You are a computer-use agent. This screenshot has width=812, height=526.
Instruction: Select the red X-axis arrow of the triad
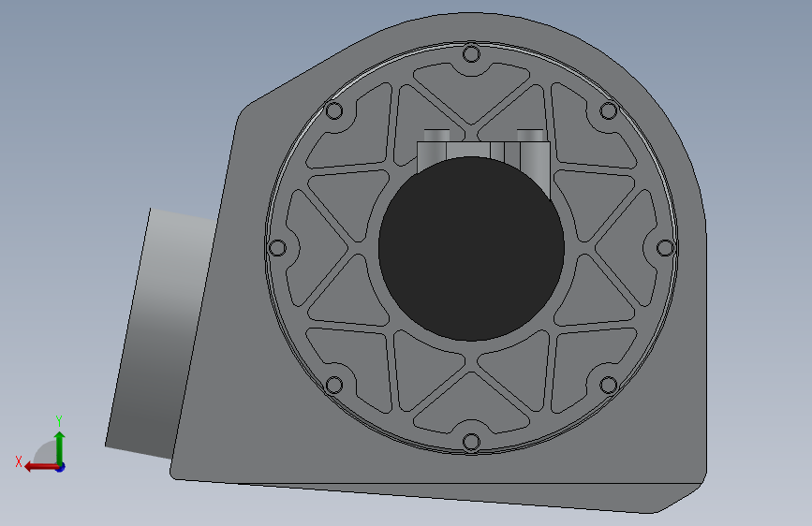[x=41, y=467]
